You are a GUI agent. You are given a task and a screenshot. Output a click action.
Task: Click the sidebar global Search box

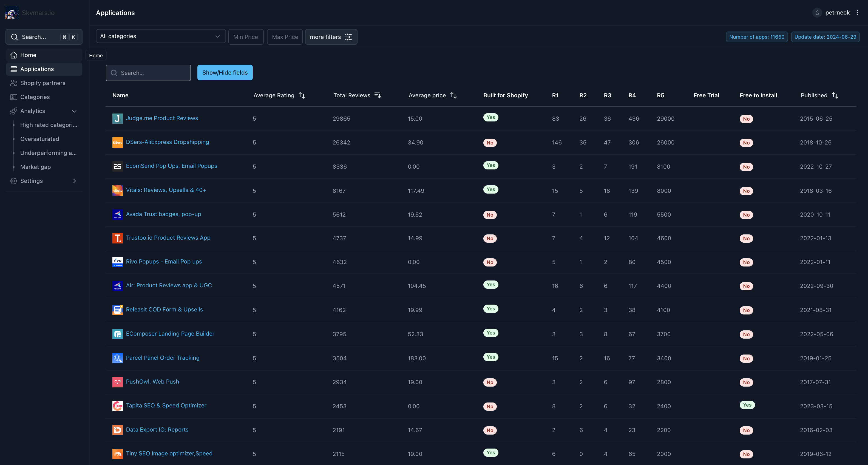(x=44, y=37)
